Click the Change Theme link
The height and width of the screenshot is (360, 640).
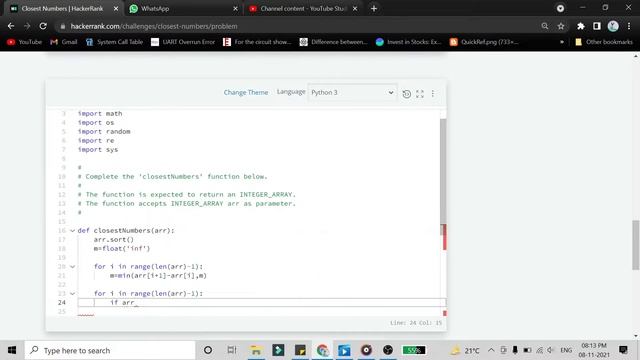tap(246, 93)
